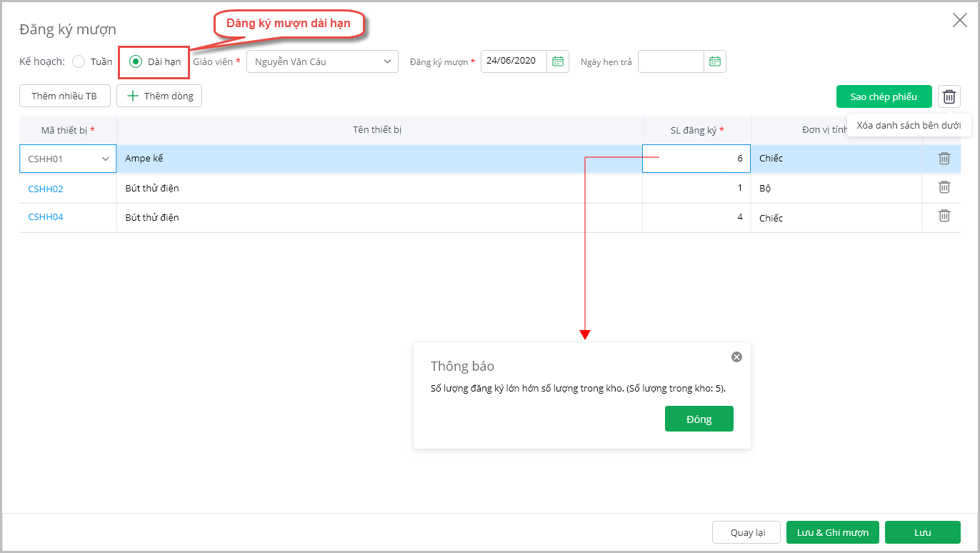This screenshot has width=980, height=553.
Task: Click Bút thử điện in CSHH02 row
Action: [x=152, y=189]
